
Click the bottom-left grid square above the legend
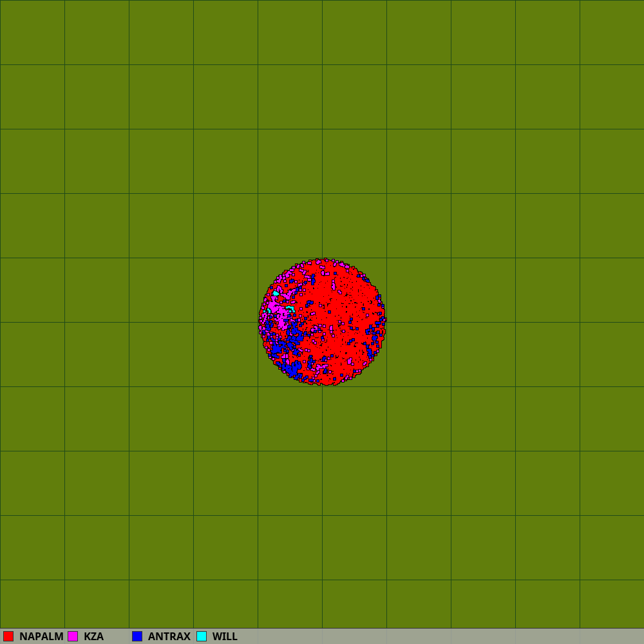click(32, 603)
